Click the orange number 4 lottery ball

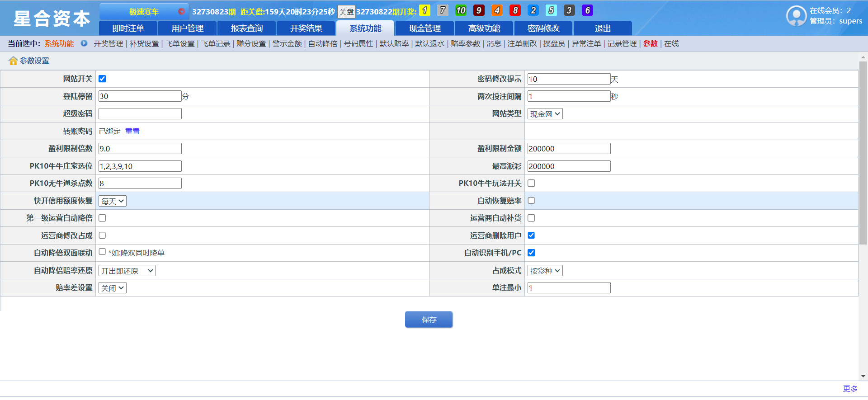pos(497,10)
